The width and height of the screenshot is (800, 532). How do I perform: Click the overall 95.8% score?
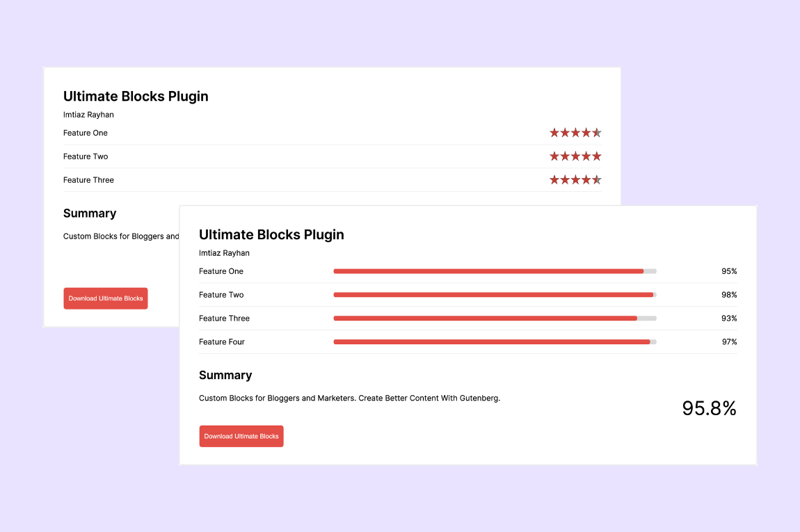[709, 409]
